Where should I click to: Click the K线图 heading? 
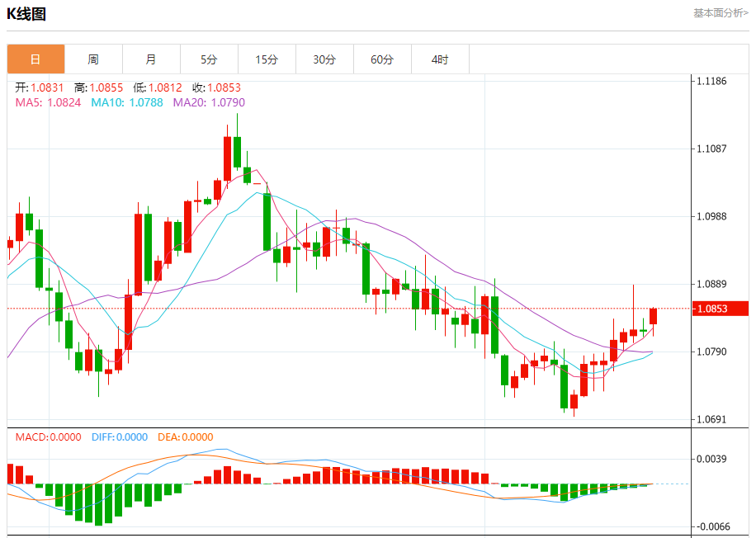26,14
